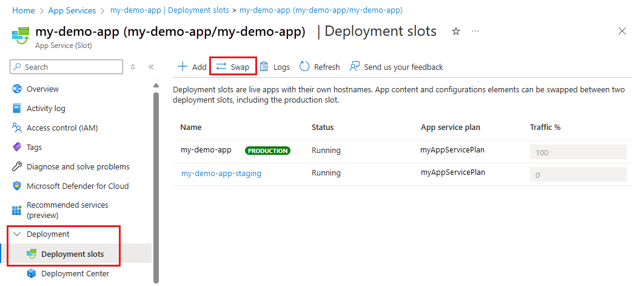
Task: Click the purple Tags icon
Action: [17, 147]
